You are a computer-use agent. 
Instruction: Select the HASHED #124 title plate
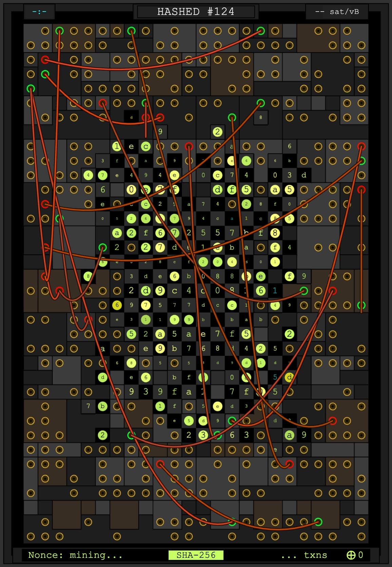[x=196, y=12]
